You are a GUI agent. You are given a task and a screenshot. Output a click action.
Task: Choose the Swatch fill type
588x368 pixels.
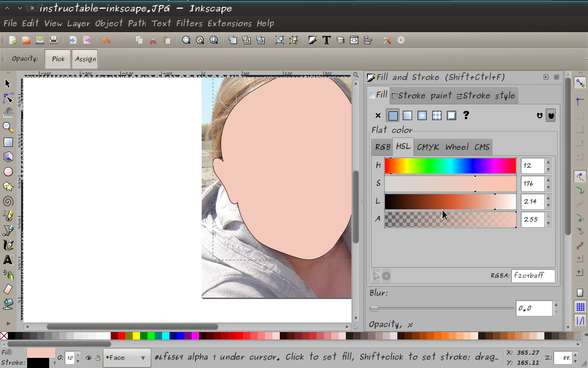point(452,115)
